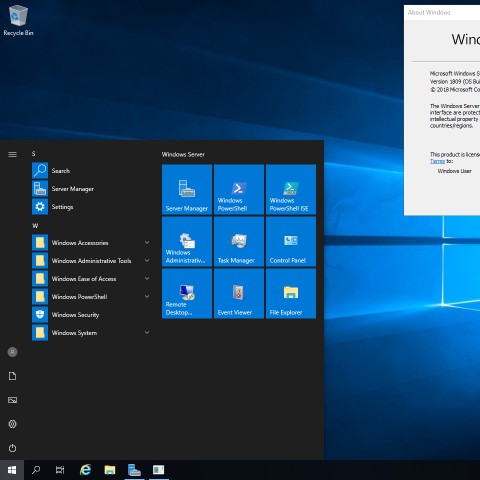
Task: Launch Server Manager from the app list
Action: [x=91, y=189]
